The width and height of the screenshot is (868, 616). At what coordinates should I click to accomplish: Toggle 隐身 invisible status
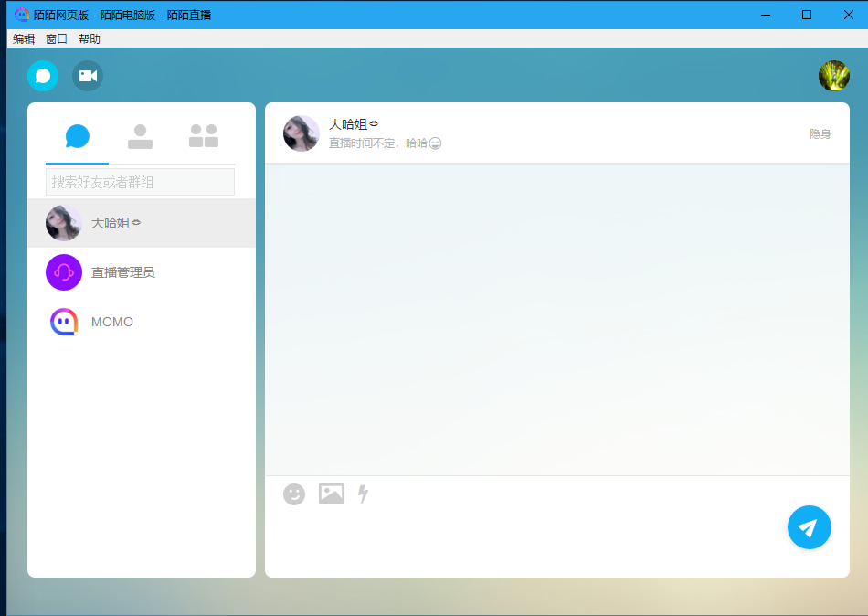pos(820,133)
